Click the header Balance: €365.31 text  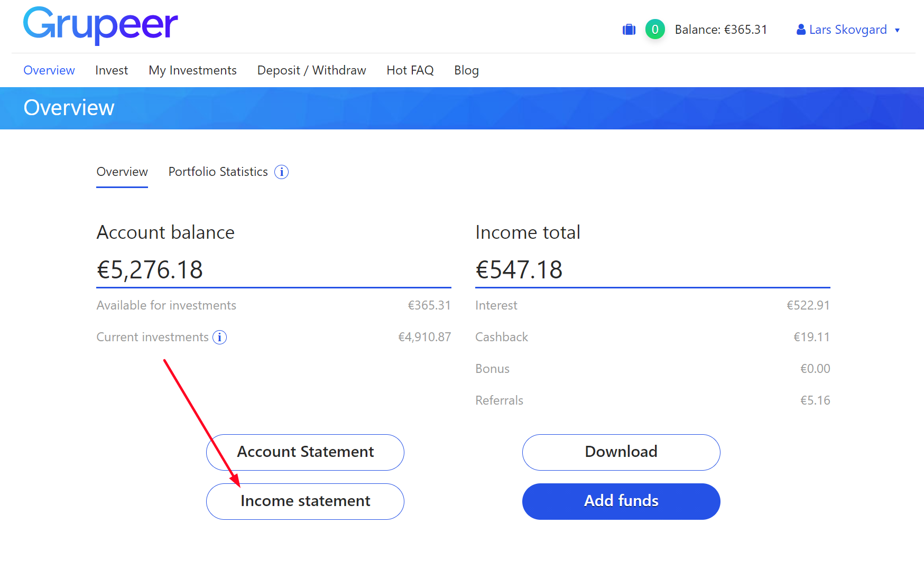[x=721, y=30]
